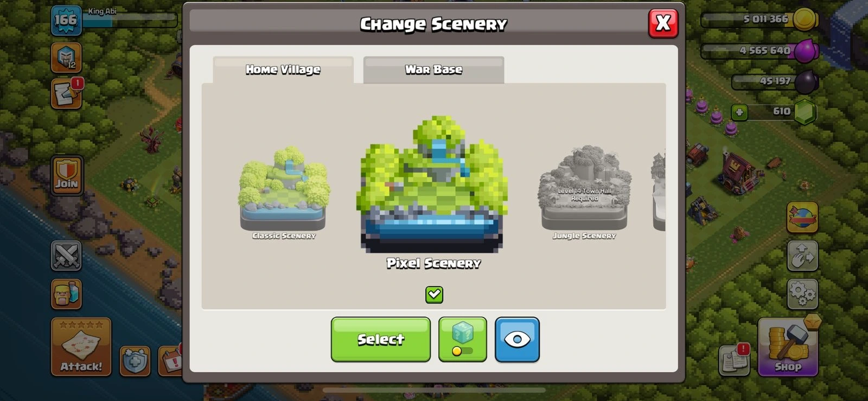Open the barbarian army overview icon

click(x=66, y=294)
